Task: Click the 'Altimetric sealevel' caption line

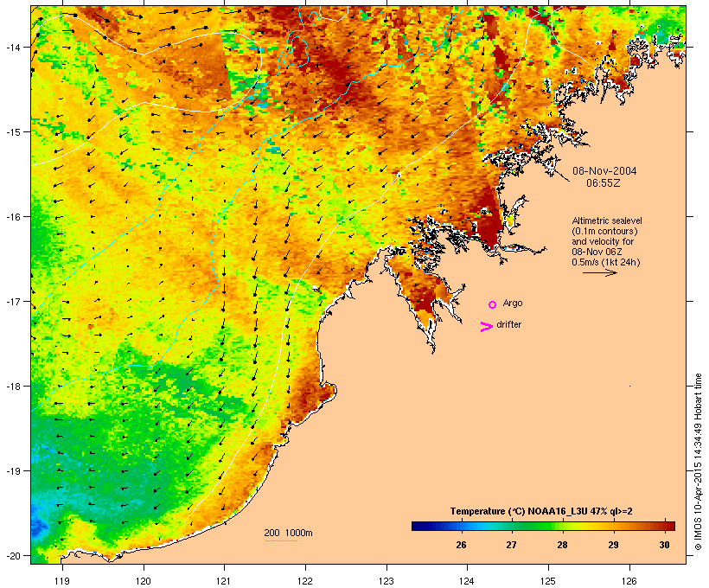Action: click(607, 220)
